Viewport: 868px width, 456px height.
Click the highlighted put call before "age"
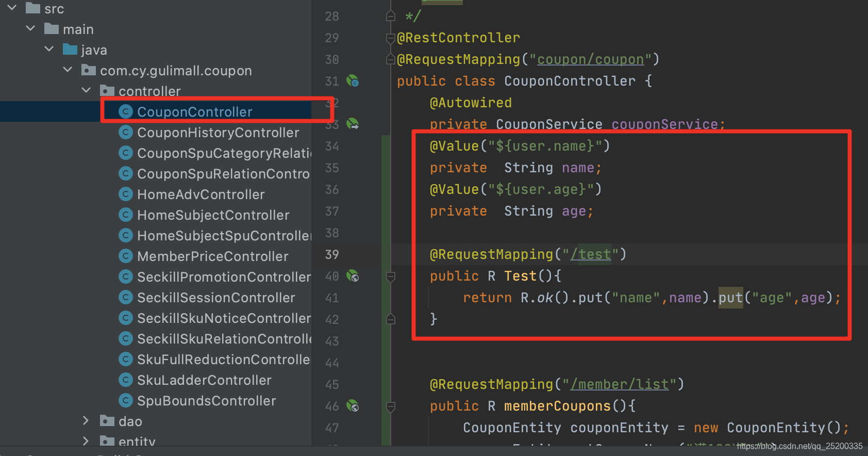pyautogui.click(x=731, y=298)
